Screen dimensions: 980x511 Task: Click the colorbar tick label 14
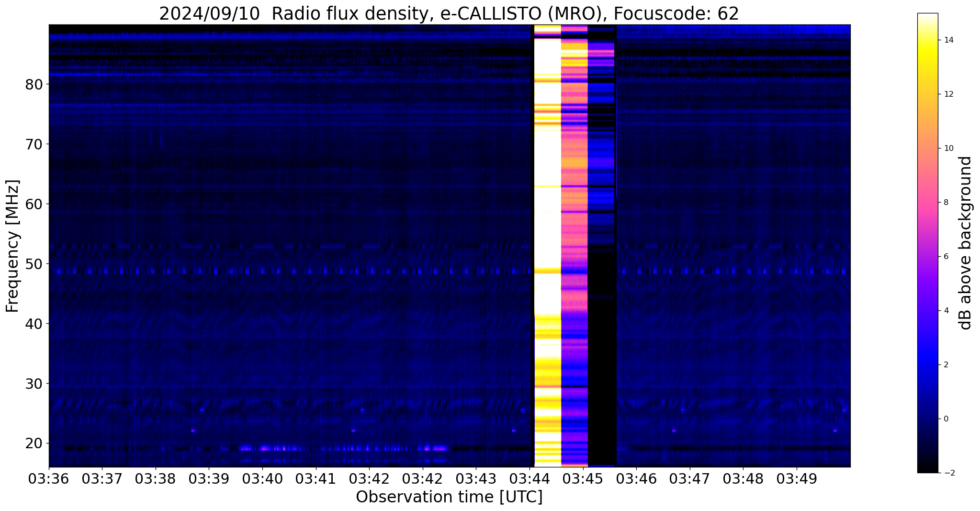coord(948,40)
